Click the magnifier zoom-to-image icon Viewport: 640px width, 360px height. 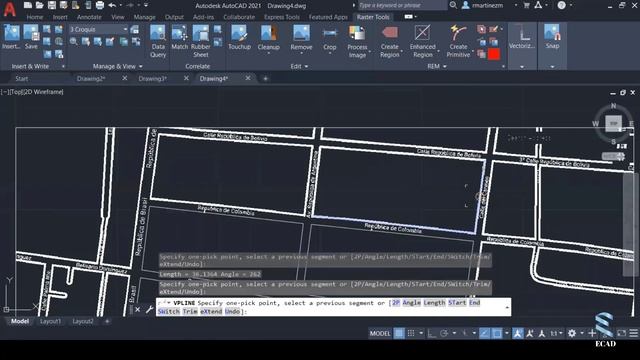[73, 42]
